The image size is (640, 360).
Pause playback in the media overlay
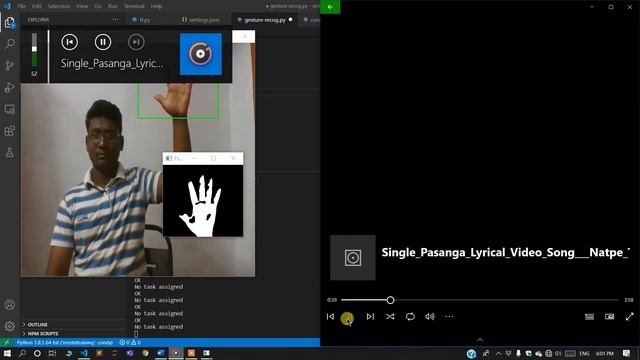tap(103, 42)
